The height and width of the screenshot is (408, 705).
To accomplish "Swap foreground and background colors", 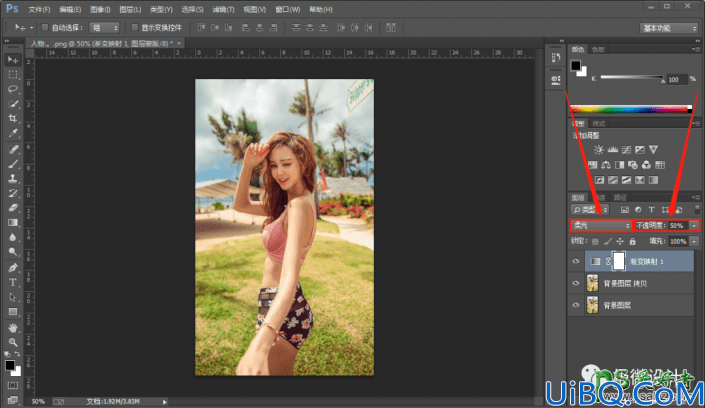I will coord(17,354).
